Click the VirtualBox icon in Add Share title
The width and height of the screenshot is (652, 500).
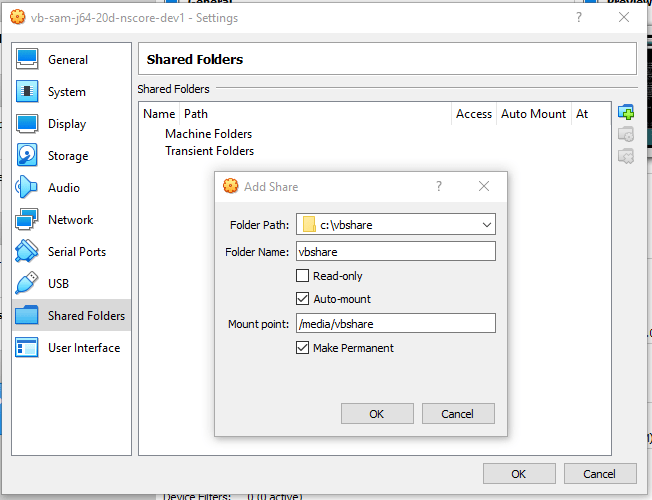coord(230,186)
